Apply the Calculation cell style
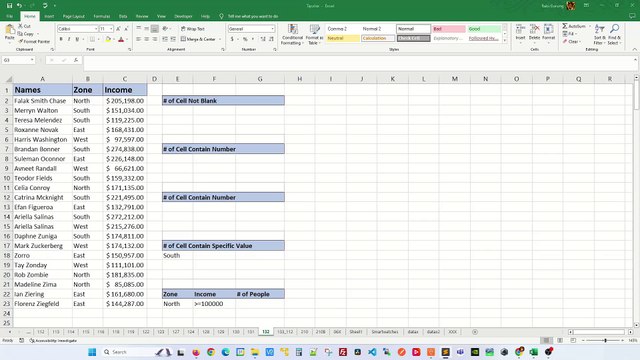This screenshot has height=360, width=640. click(378, 38)
